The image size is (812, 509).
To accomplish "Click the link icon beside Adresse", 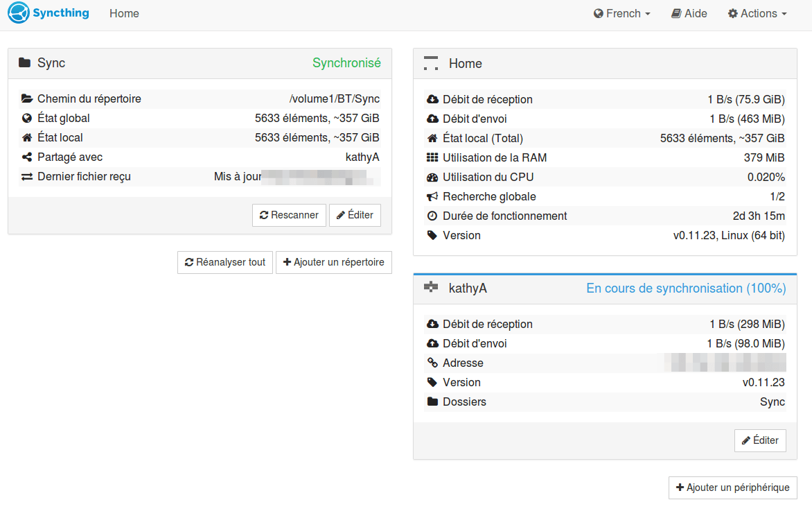I will coord(432,362).
